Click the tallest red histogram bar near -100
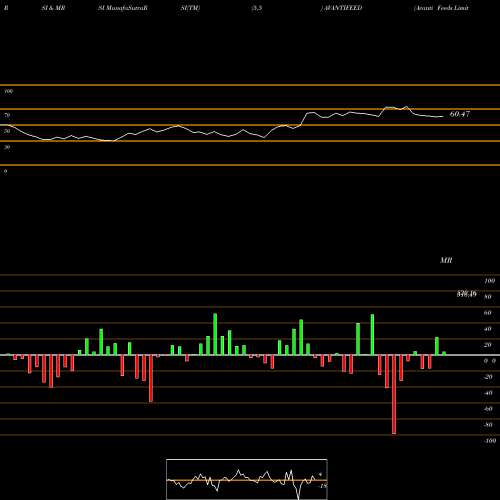The height and width of the screenshot is (500, 500). pos(394,394)
